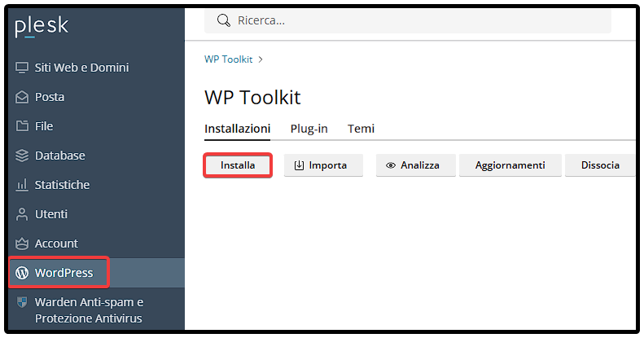Click the WordPress logo icon in sidebar
The image size is (644, 338).
[22, 273]
